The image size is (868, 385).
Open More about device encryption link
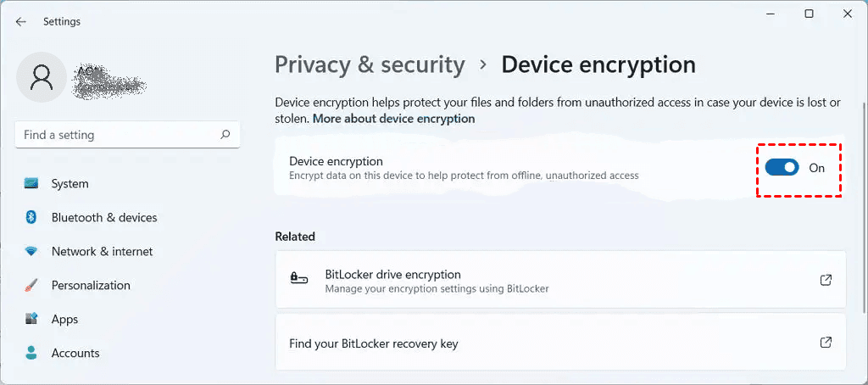click(393, 119)
